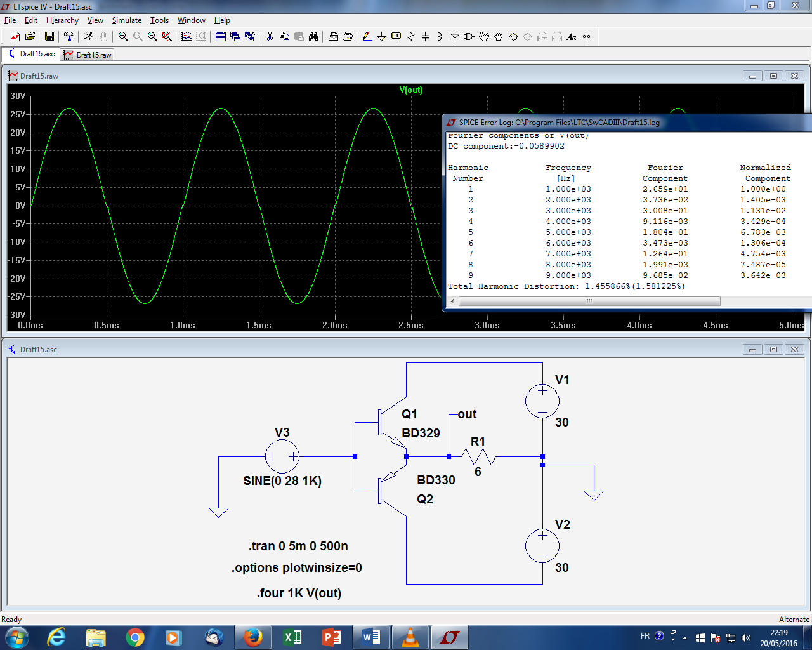The image size is (812, 650).
Task: Open VLC media player from the taskbar
Action: tap(410, 637)
